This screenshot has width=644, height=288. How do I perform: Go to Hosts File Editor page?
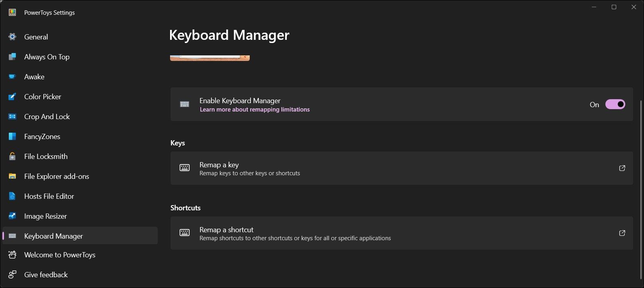[x=80, y=196]
